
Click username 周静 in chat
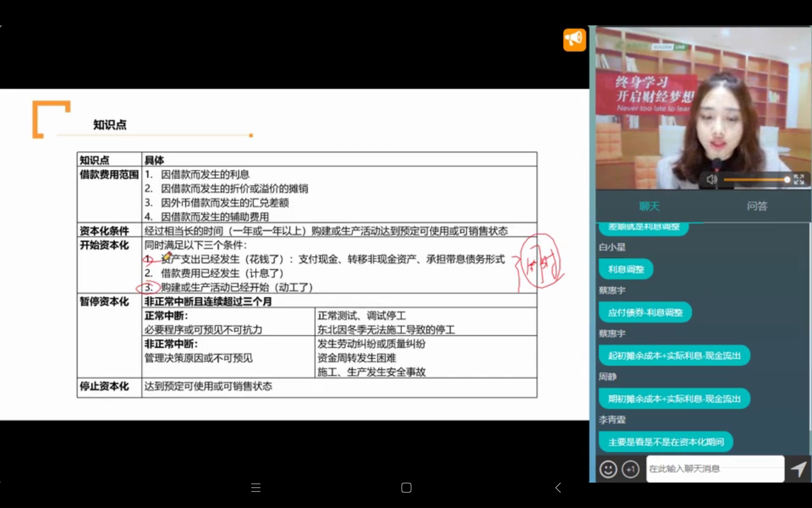pyautogui.click(x=608, y=376)
